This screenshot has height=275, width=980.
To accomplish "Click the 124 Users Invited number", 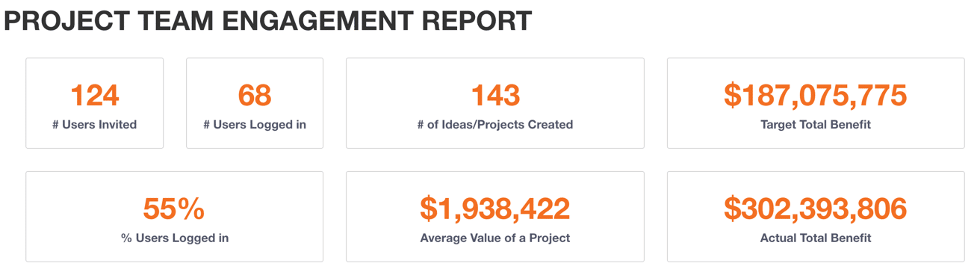I will click(95, 96).
